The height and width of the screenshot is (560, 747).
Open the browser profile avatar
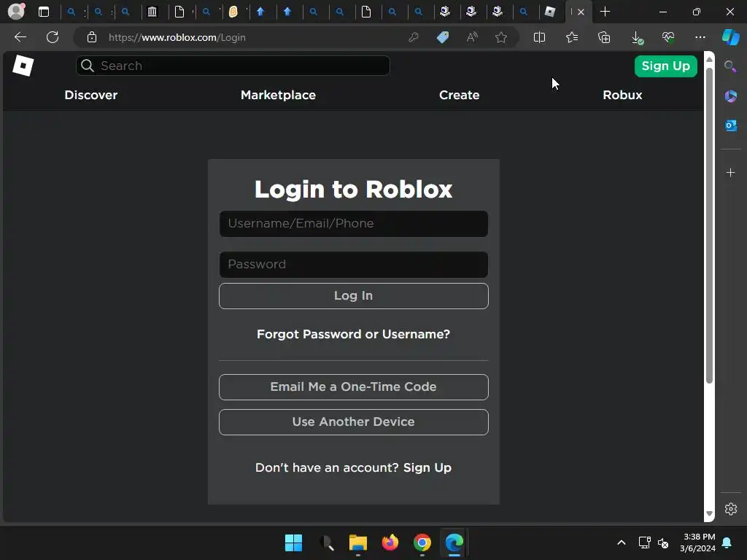coord(17,12)
